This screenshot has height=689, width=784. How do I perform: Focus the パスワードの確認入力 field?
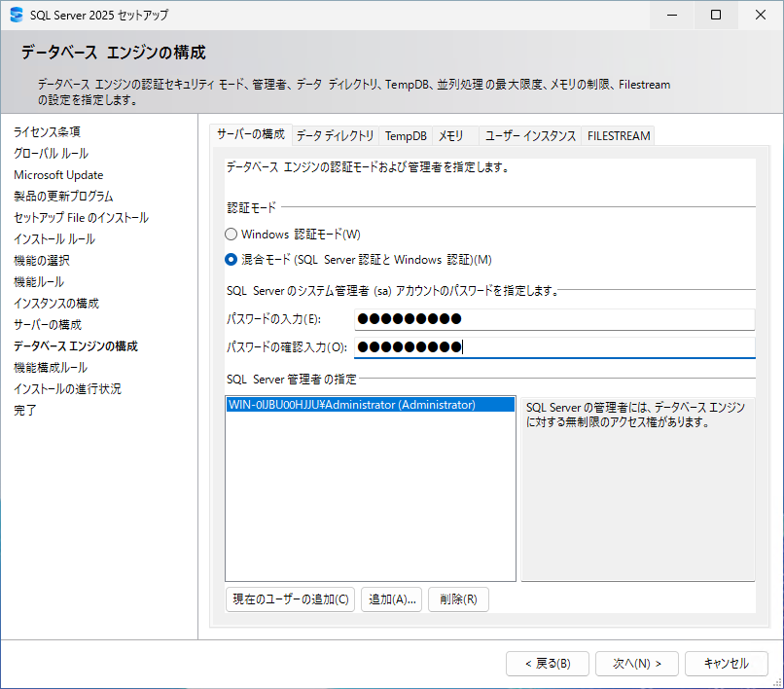[554, 347]
